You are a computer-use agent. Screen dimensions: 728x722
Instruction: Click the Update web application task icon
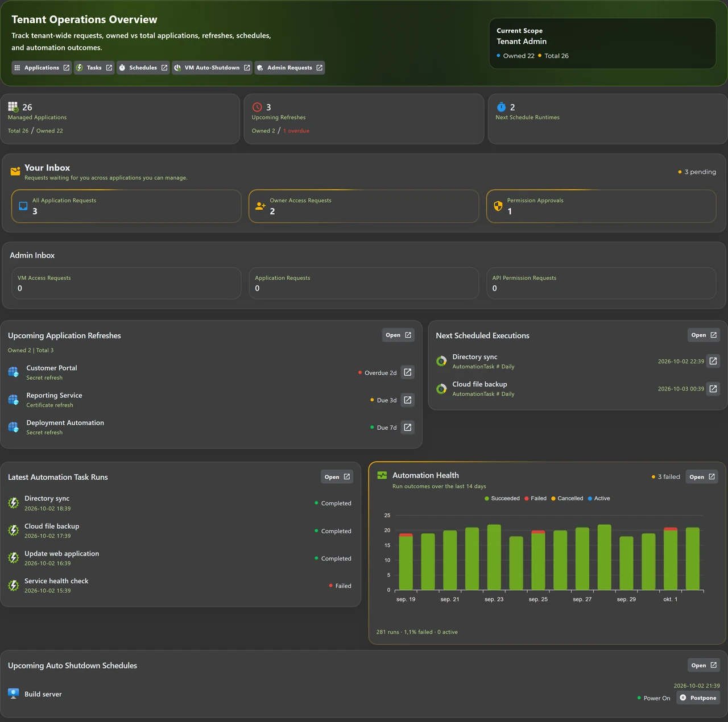coord(14,558)
